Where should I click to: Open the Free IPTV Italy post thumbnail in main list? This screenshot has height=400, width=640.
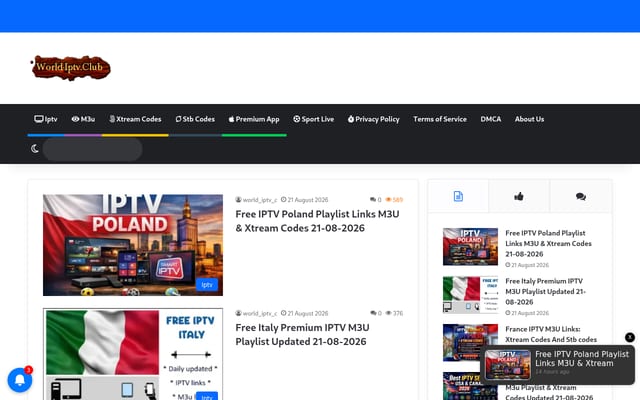133,354
